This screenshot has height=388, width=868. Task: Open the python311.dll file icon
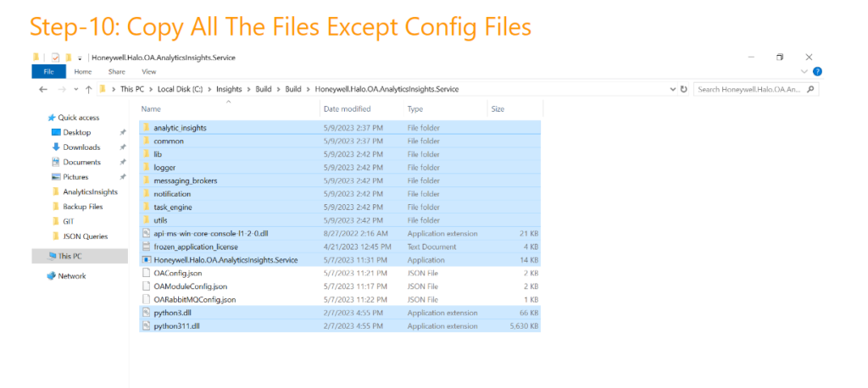coord(146,325)
